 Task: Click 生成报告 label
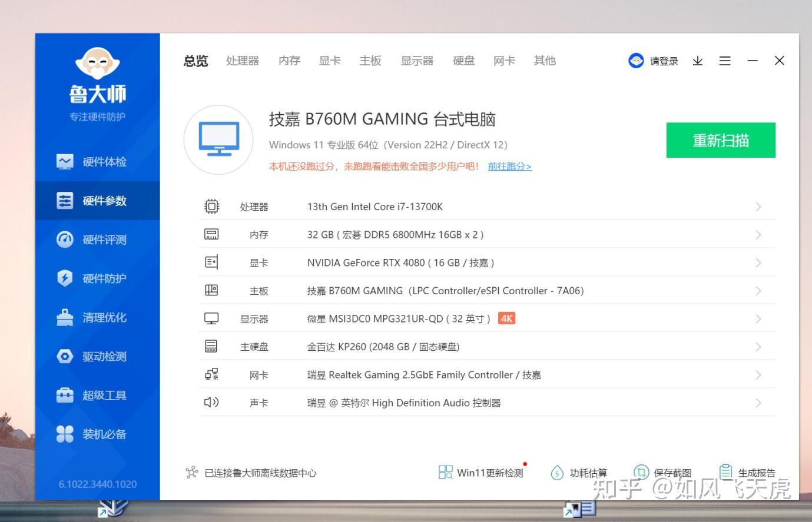pos(757,473)
